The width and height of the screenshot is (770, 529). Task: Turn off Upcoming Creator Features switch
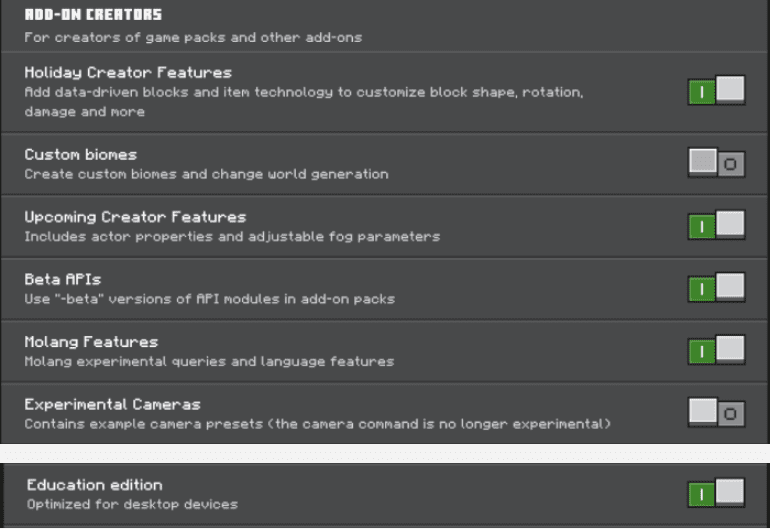point(716,225)
